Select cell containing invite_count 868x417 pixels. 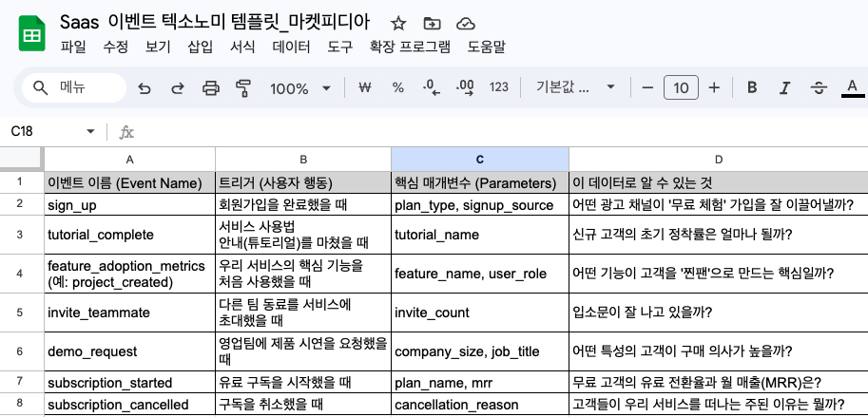480,313
